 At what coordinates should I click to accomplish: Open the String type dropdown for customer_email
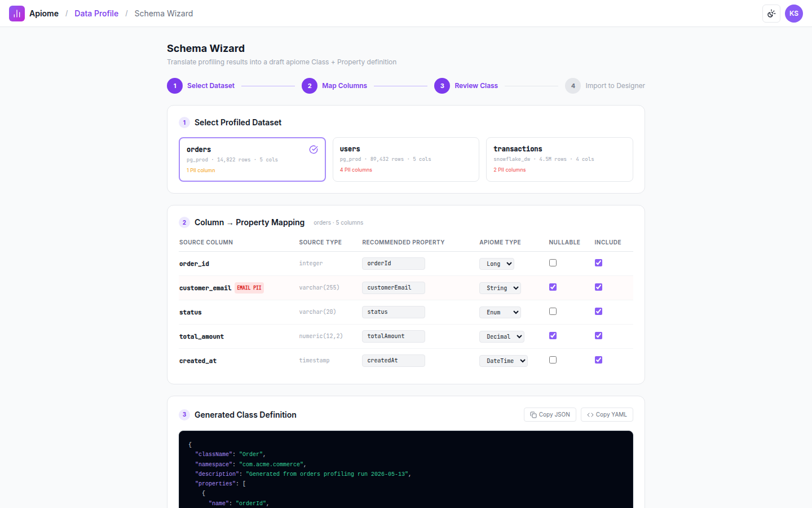(500, 288)
